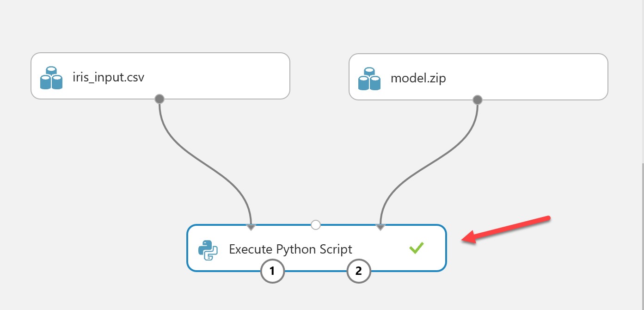Click the iris_input.csv output port dot
The image size is (644, 310).
159,99
